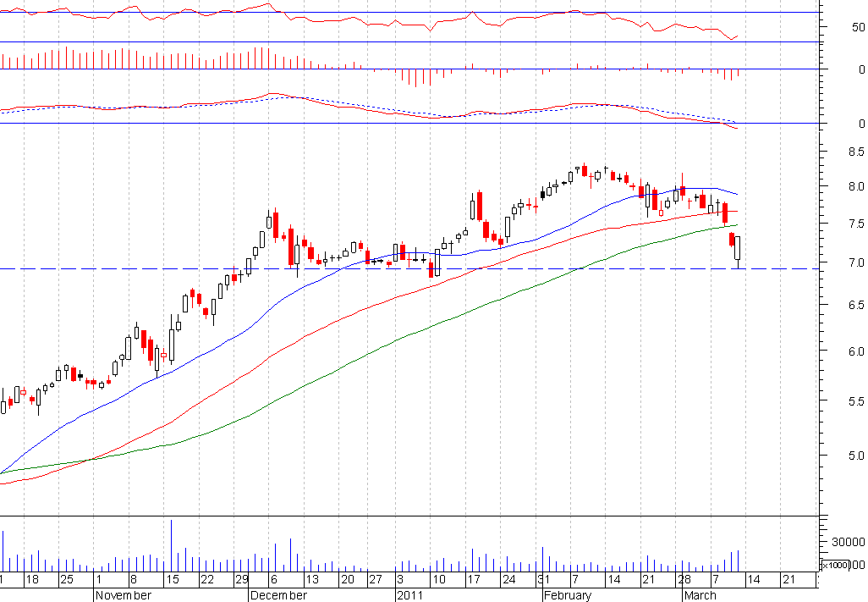Click the 8 date label above November

133,580
